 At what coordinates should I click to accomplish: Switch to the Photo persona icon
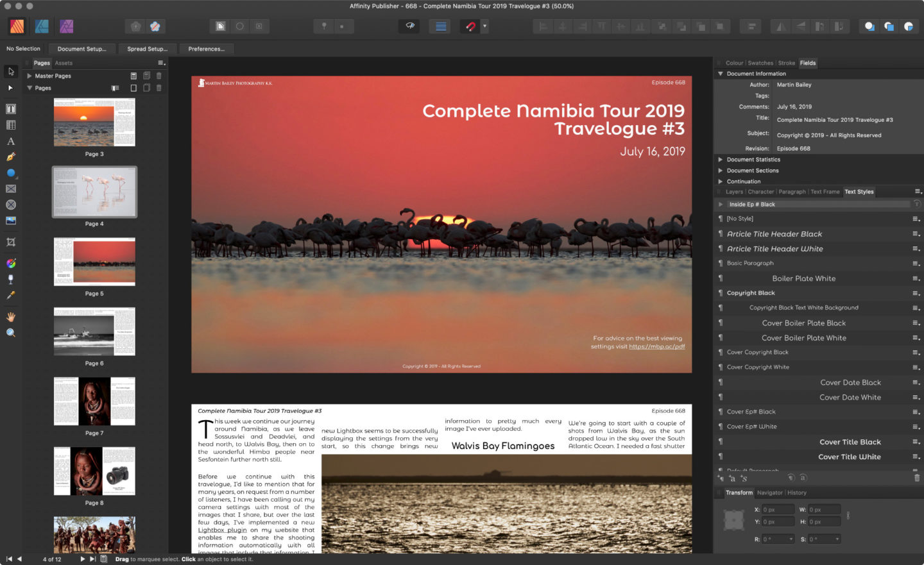click(66, 26)
